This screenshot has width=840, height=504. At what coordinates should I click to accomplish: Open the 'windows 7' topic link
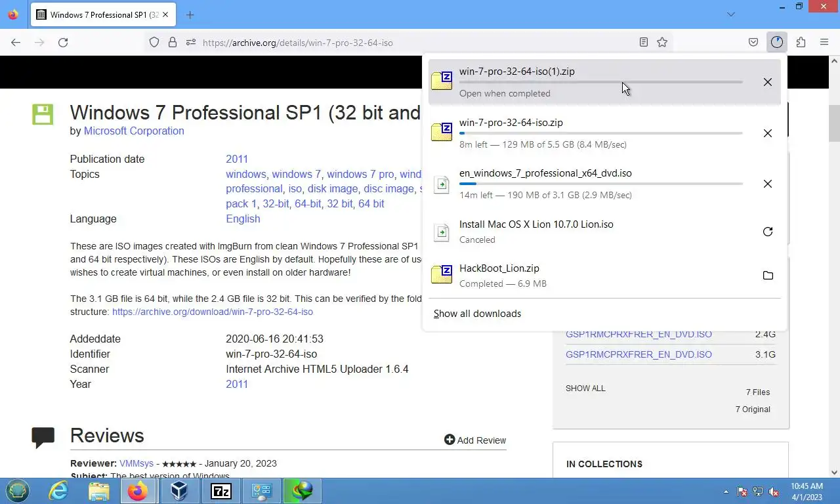pos(297,174)
